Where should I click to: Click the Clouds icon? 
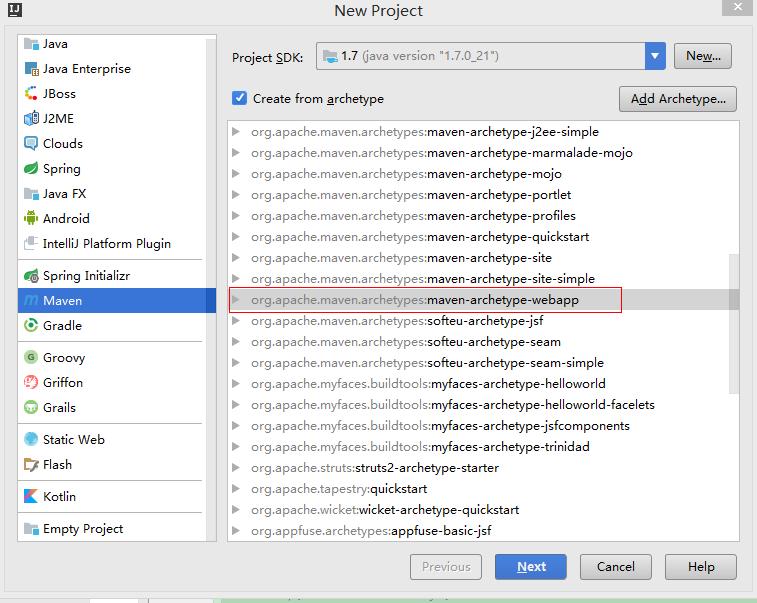pyautogui.click(x=31, y=143)
